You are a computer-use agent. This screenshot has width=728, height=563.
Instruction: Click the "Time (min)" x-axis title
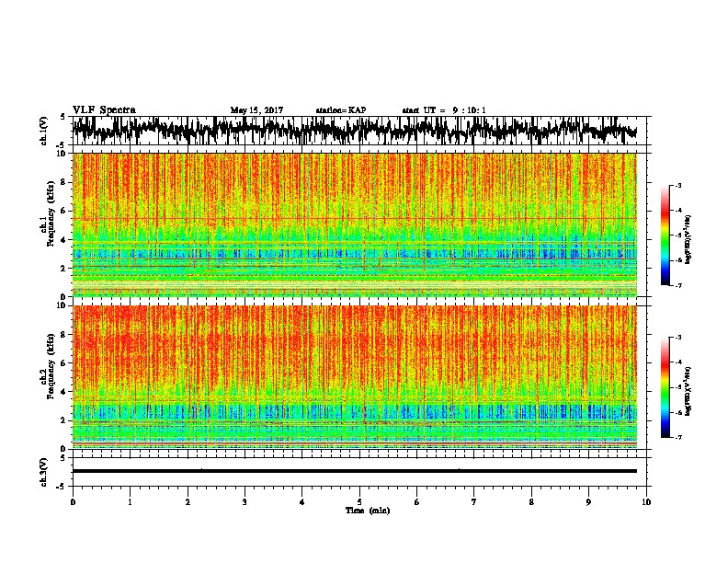pyautogui.click(x=368, y=511)
